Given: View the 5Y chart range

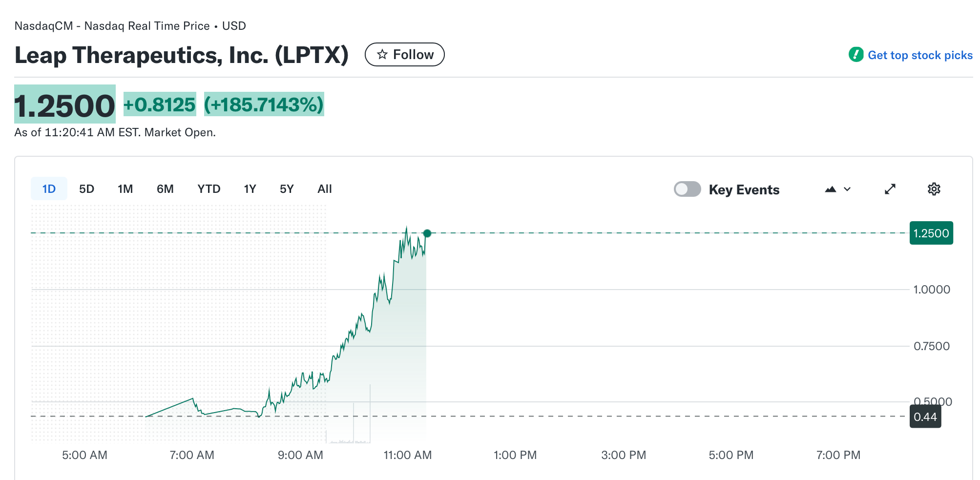Looking at the screenshot, I should [x=287, y=189].
